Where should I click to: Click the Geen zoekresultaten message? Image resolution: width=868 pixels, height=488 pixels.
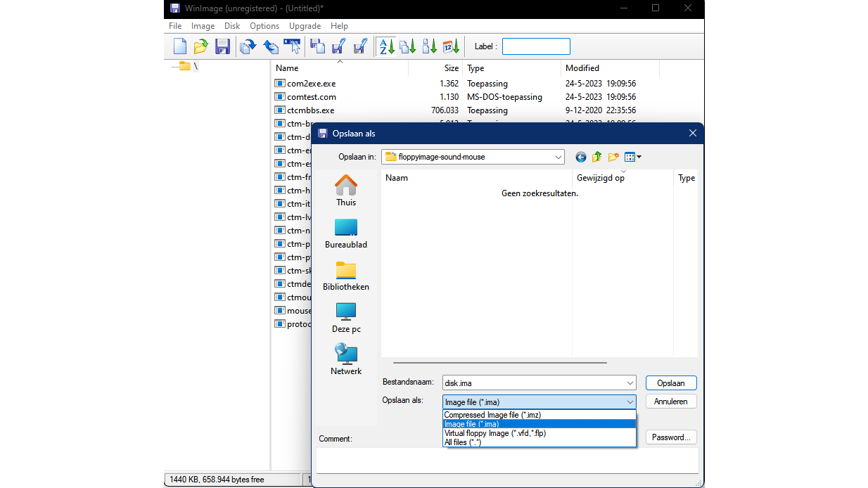point(540,193)
